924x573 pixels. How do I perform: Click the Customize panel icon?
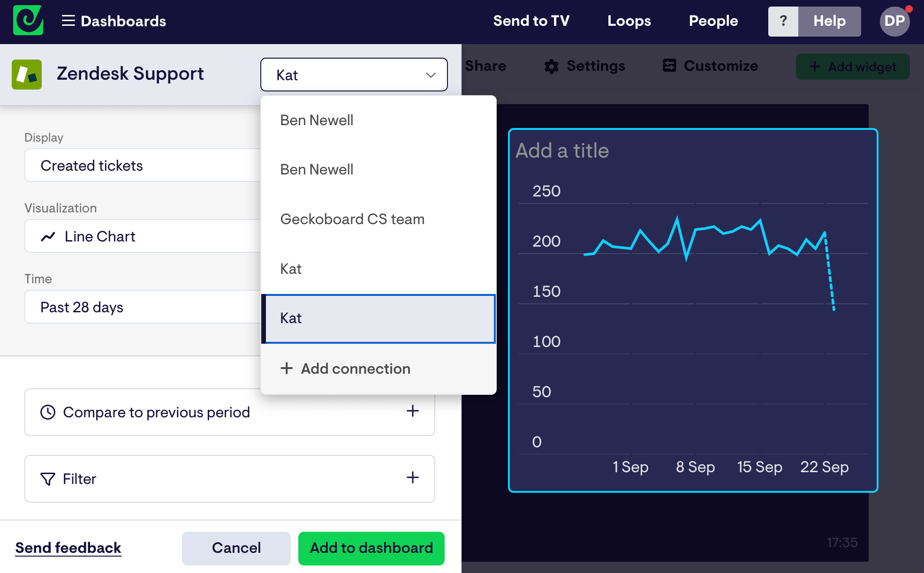click(x=669, y=66)
